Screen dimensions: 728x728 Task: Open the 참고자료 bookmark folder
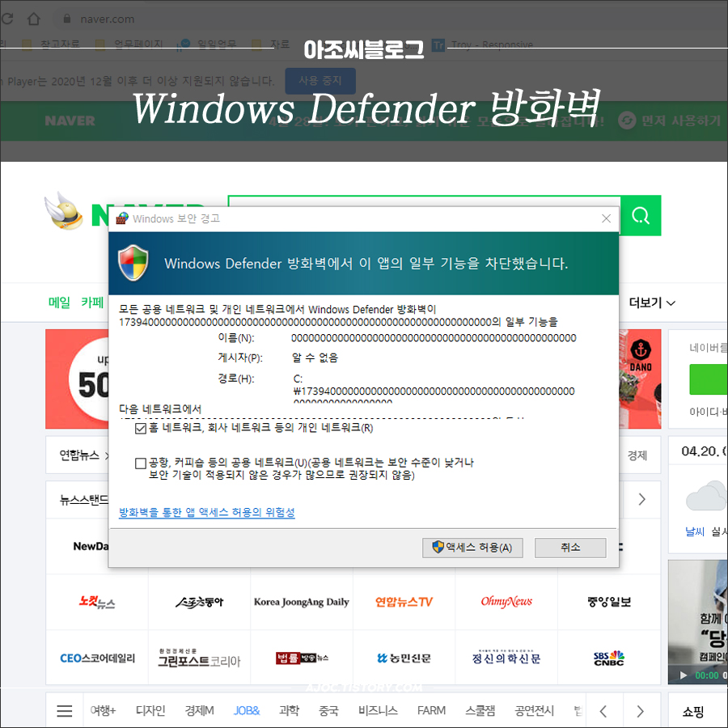(52, 44)
